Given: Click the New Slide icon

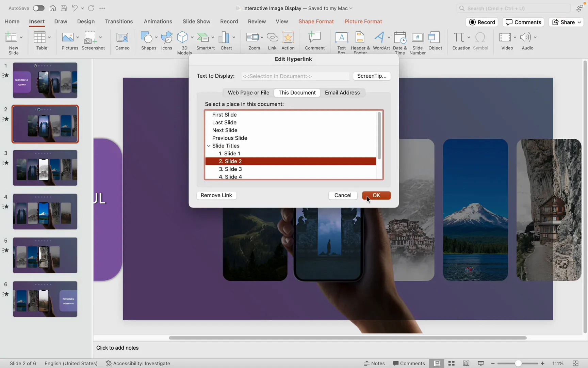Looking at the screenshot, I should [11, 37].
